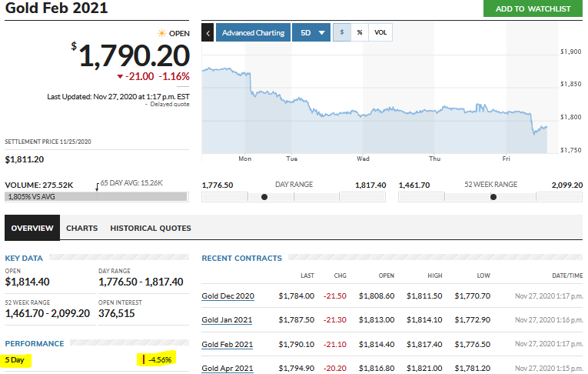
Task: Switch chart to dollar ($) view
Action: [341, 32]
